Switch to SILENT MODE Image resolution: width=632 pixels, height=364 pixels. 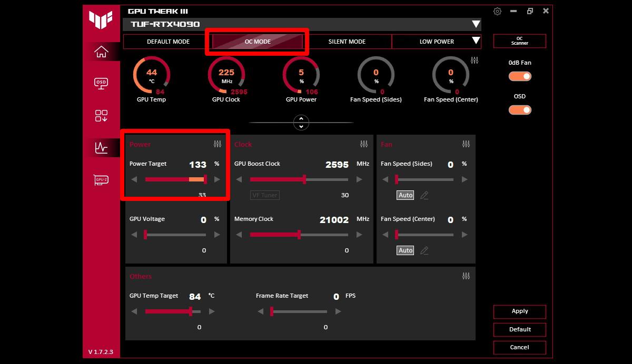tap(347, 42)
